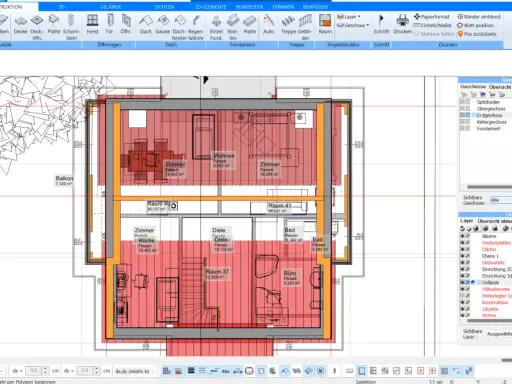This screenshot has height=384, width=512.
Task: Pick the Geländer railing tool
Action: [x=305, y=27]
